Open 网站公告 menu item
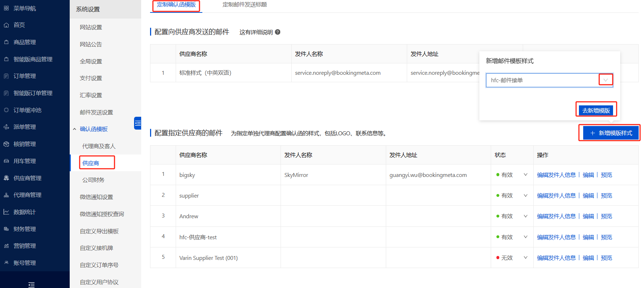 pyautogui.click(x=91, y=44)
